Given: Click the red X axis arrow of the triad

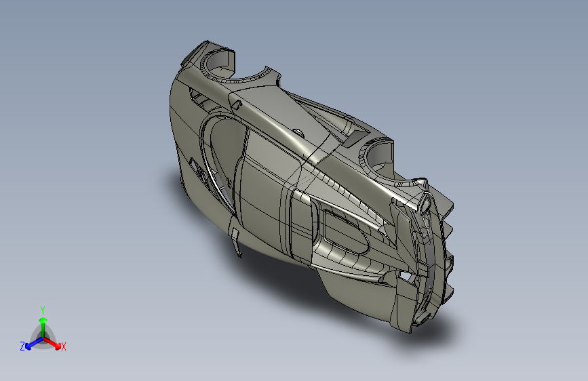Looking at the screenshot, I should [52, 343].
